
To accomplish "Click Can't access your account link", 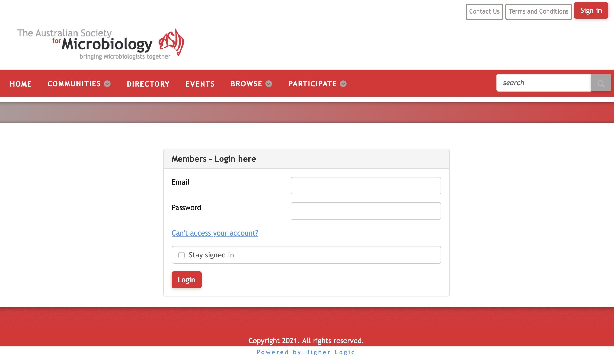I will click(x=215, y=233).
